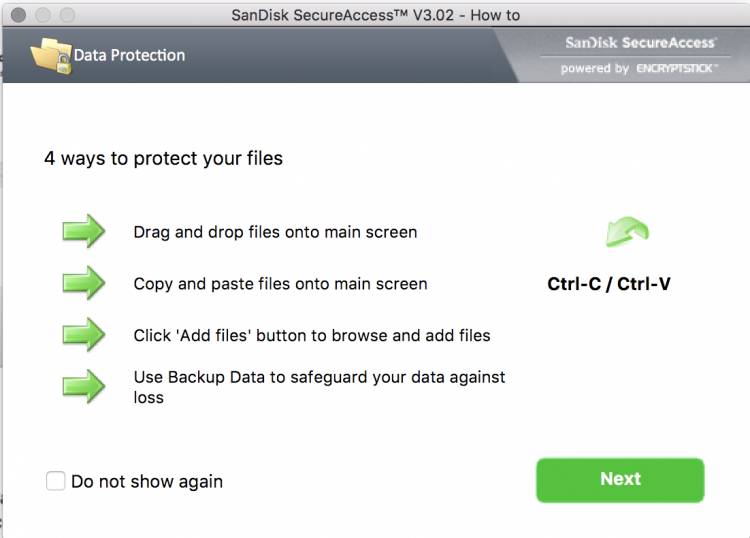Click green arrow beside Backup Data tip

point(84,386)
